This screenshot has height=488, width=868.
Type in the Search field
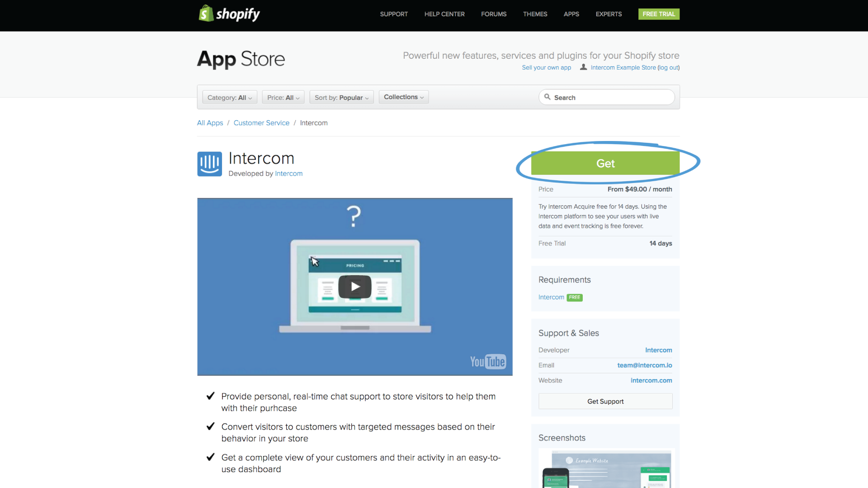[x=611, y=98]
